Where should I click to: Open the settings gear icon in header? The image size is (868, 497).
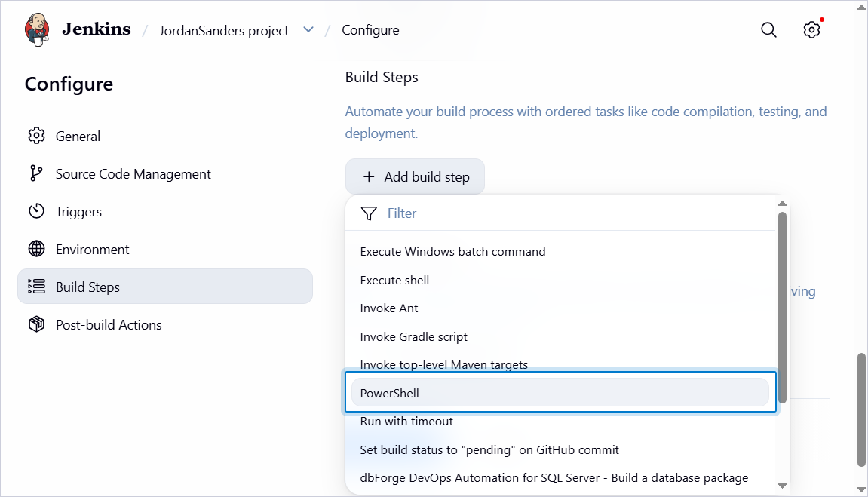[x=811, y=30]
